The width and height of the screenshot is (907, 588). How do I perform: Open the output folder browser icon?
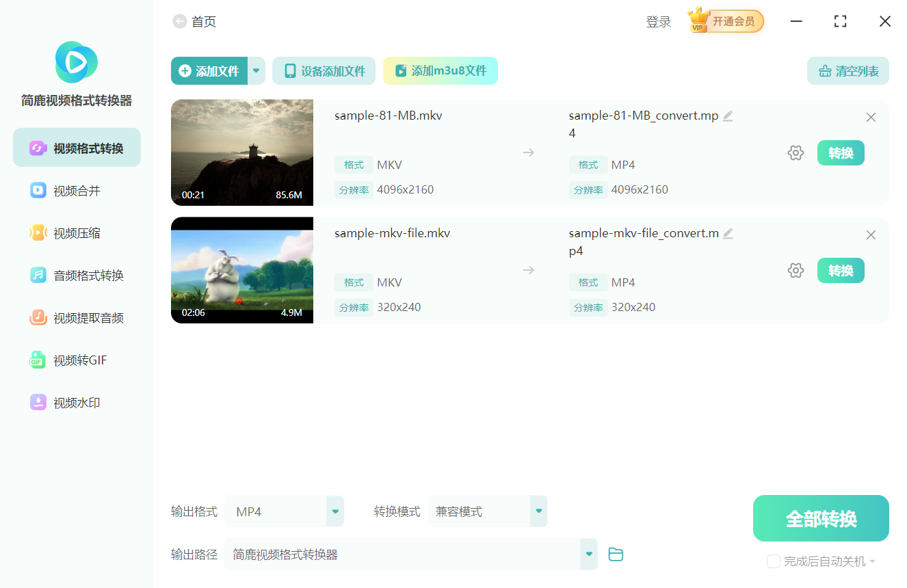tap(615, 554)
